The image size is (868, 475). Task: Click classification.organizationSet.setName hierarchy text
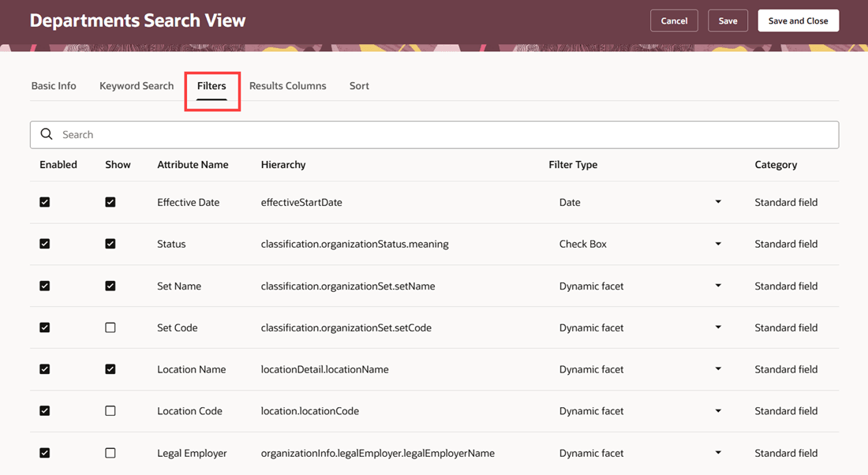348,286
